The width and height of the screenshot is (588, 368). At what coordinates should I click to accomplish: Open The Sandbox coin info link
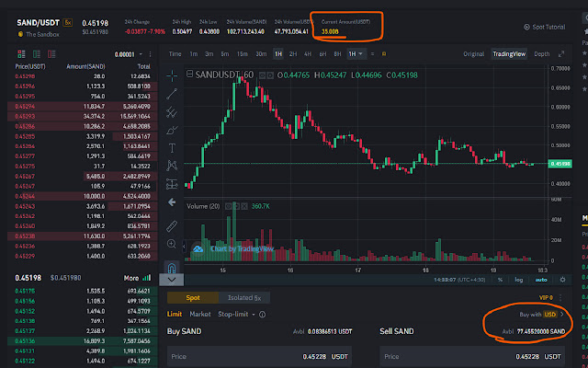click(x=42, y=34)
